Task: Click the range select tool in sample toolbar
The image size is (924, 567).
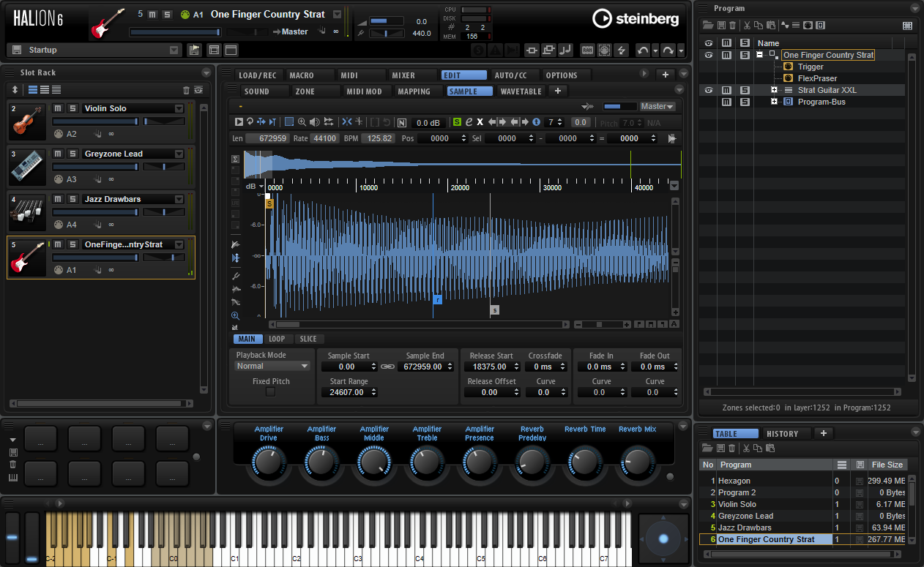Action: 289,122
